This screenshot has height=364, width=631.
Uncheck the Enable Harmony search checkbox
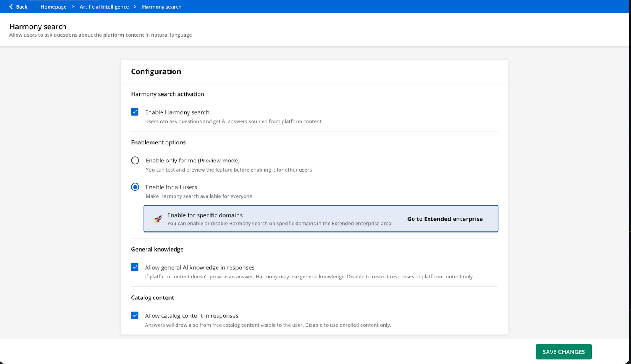click(135, 112)
